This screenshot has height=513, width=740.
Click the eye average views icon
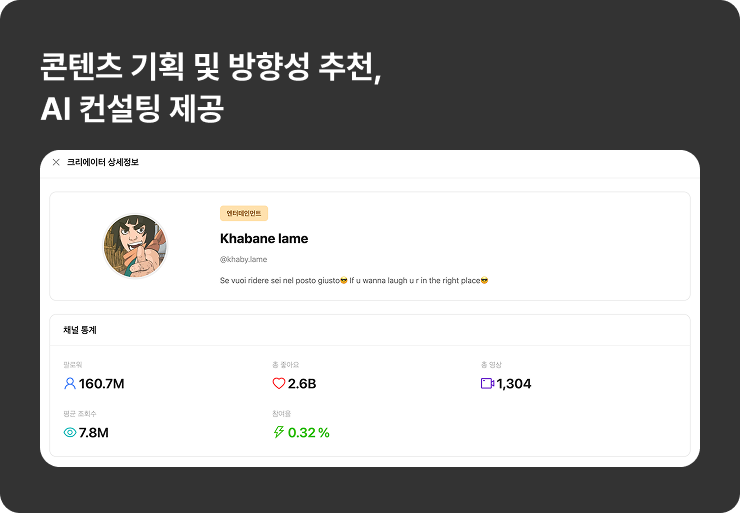pyautogui.click(x=70, y=433)
